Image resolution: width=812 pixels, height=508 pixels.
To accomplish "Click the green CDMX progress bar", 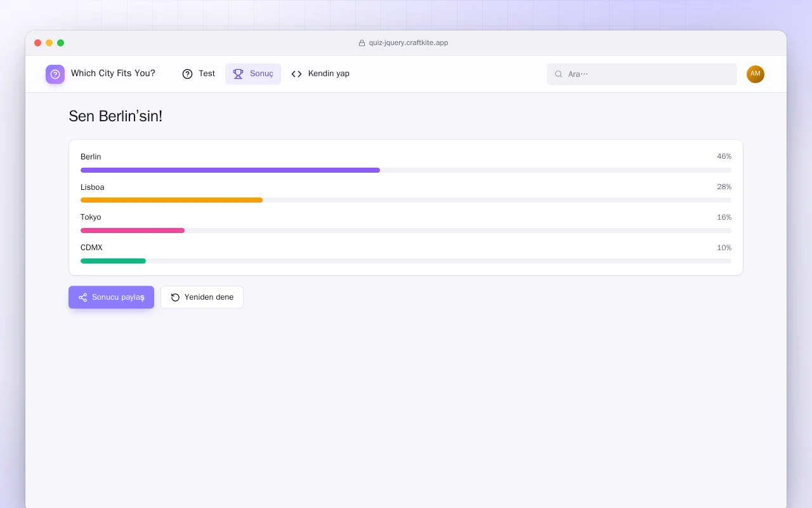I will pos(113,261).
